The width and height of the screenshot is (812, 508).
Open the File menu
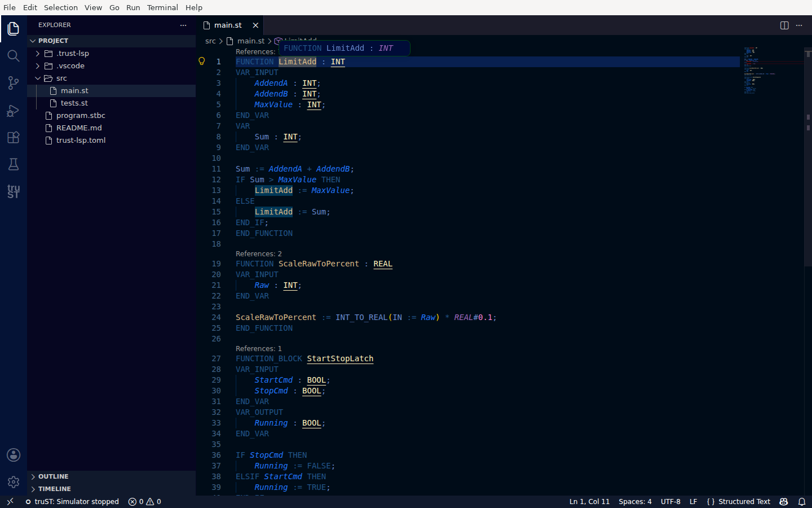tap(10, 7)
